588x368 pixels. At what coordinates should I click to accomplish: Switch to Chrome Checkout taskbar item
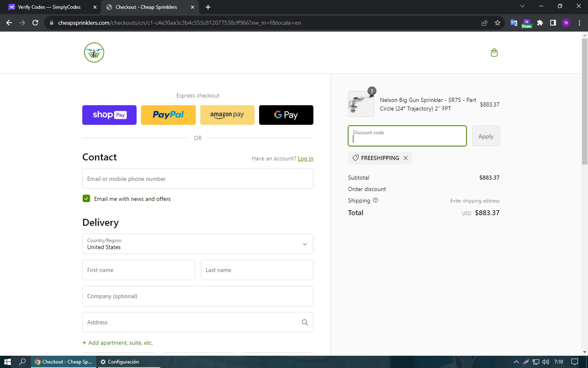point(63,362)
